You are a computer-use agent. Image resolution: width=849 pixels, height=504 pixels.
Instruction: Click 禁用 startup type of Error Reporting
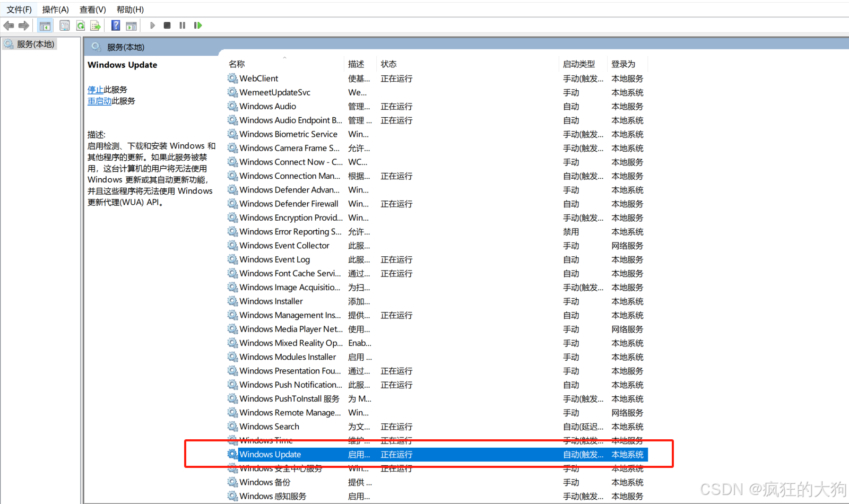tap(571, 232)
